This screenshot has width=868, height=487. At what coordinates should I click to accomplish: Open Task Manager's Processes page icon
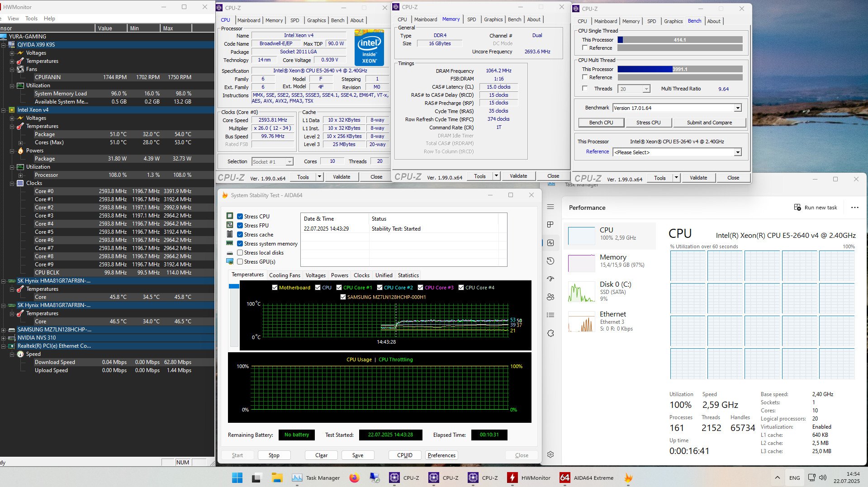click(550, 225)
